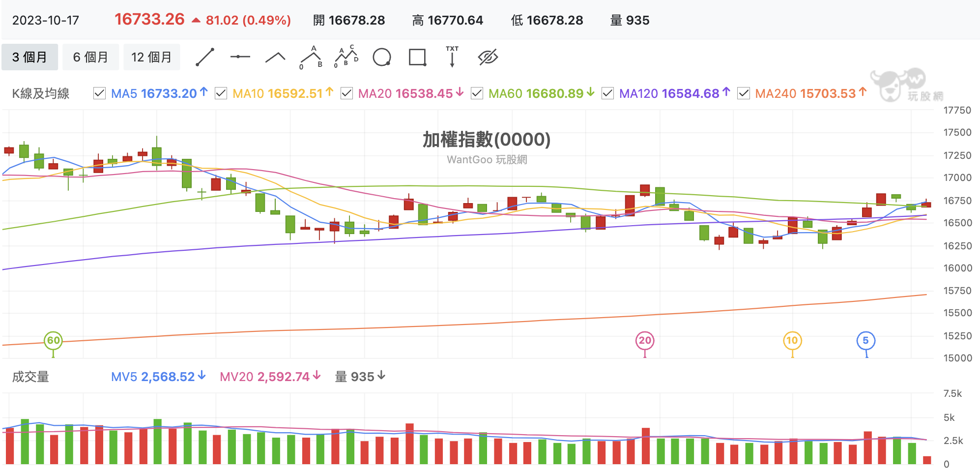Click the pink 20 moving average marker
Viewport: 980px width, 474px height.
[645, 340]
